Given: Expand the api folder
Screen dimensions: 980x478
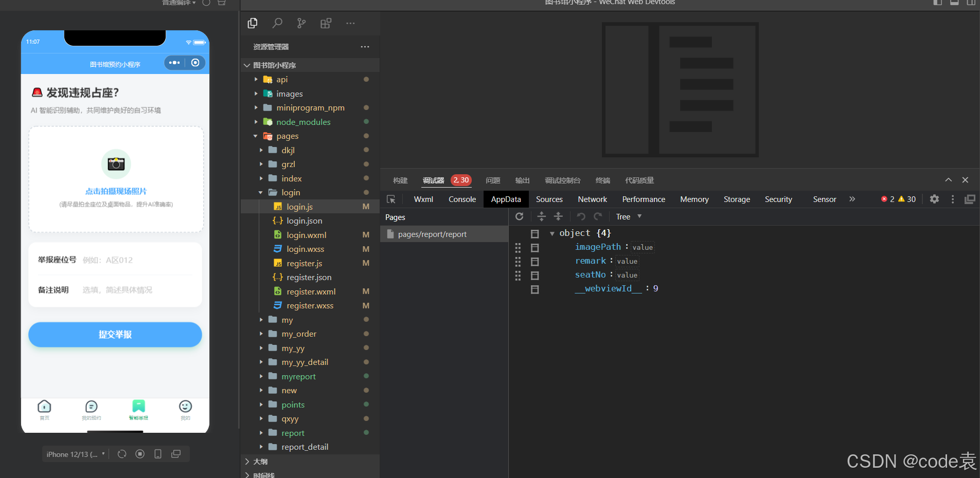Looking at the screenshot, I should tap(256, 79).
